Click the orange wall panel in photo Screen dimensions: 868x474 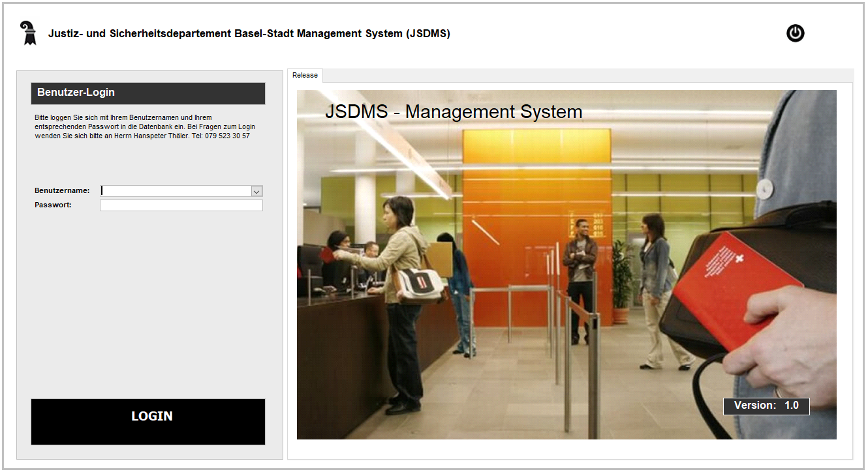point(522,196)
